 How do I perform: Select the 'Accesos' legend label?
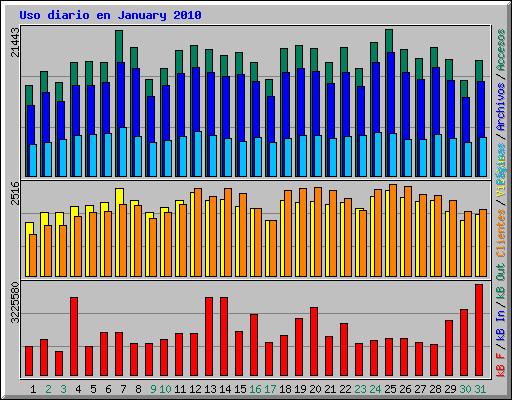pos(501,50)
